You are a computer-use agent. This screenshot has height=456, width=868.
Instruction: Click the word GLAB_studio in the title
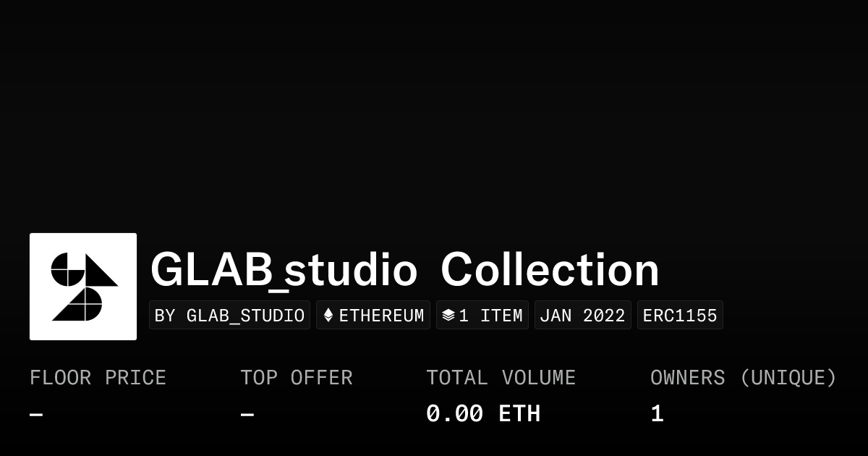click(284, 270)
